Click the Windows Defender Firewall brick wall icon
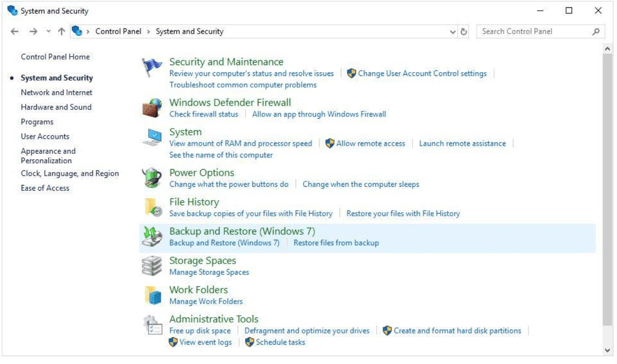This screenshot has height=364, width=617. (151, 108)
